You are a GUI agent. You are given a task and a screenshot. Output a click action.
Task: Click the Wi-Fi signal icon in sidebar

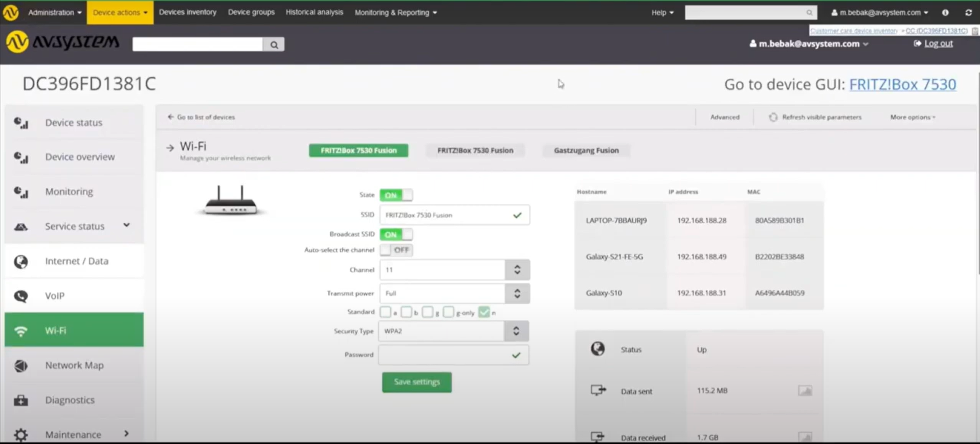tap(21, 331)
